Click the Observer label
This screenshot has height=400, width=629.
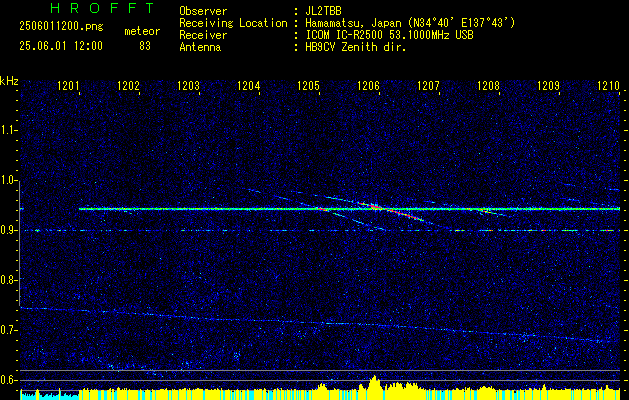pos(203,11)
